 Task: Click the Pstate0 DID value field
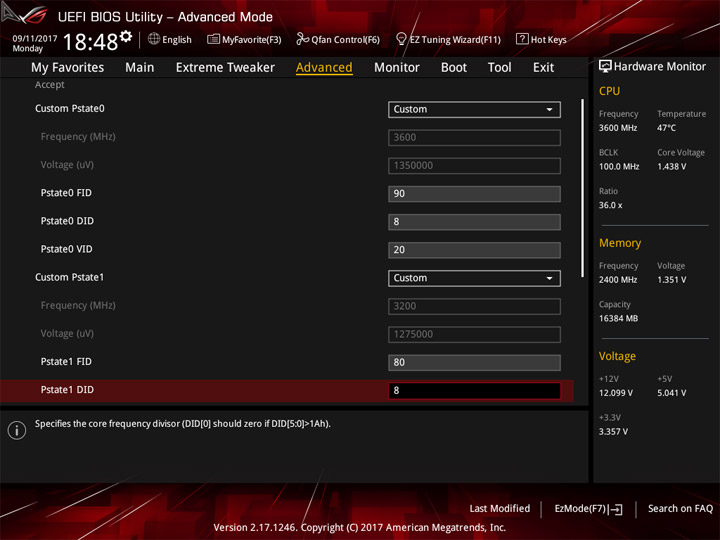coord(474,222)
